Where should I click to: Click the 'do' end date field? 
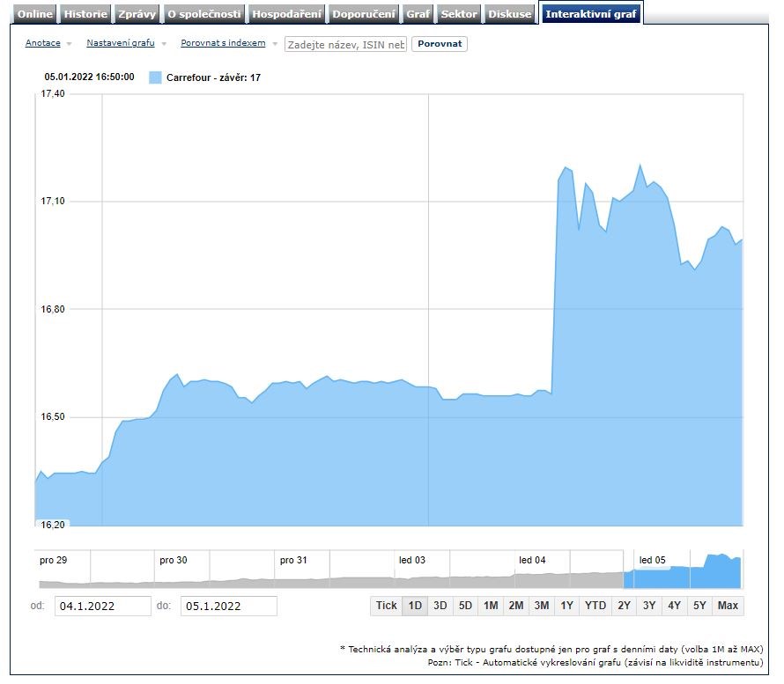pyautogui.click(x=228, y=606)
